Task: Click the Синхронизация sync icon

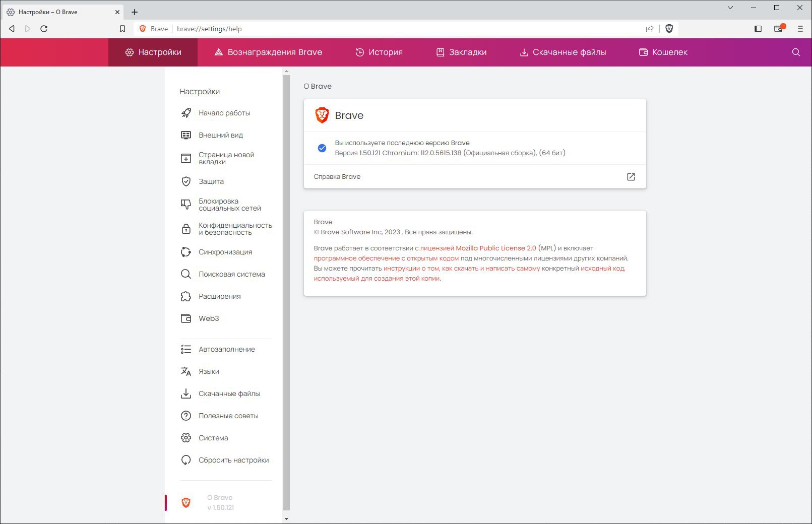Action: [186, 252]
